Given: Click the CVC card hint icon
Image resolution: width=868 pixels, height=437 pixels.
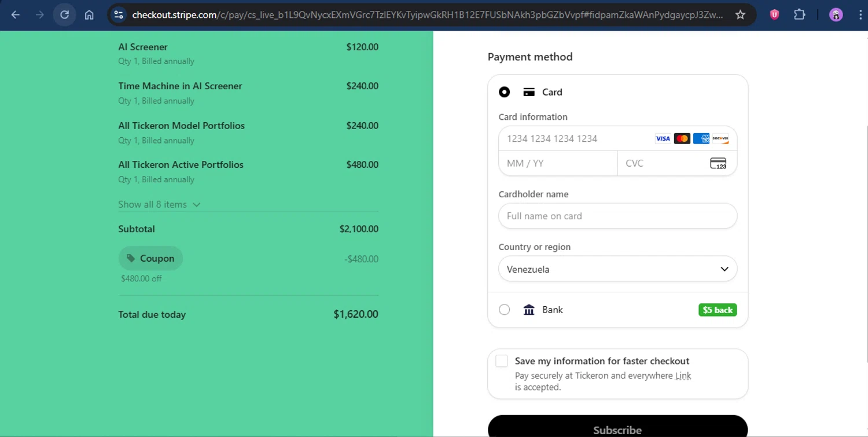Looking at the screenshot, I should [x=718, y=163].
